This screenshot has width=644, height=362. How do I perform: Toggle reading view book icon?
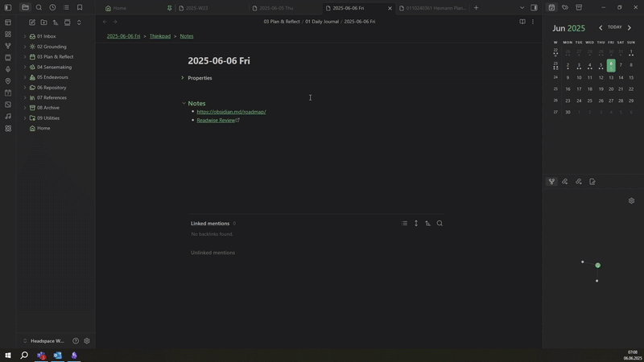point(522,22)
